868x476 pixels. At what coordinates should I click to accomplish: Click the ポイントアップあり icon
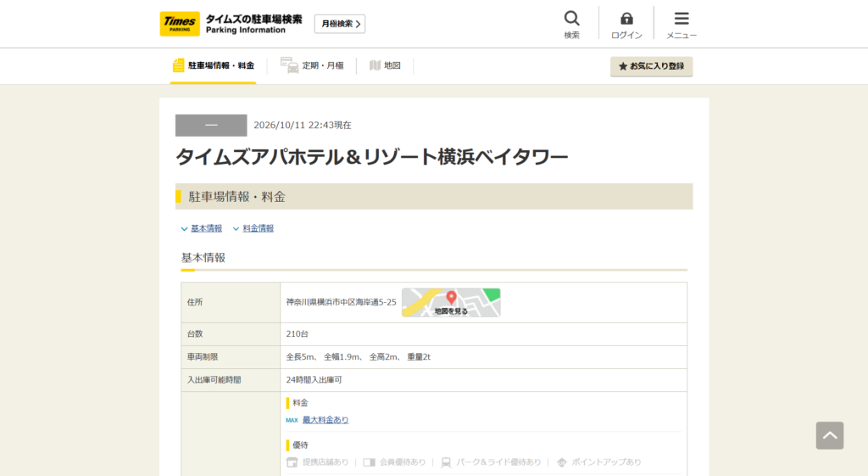click(x=562, y=462)
